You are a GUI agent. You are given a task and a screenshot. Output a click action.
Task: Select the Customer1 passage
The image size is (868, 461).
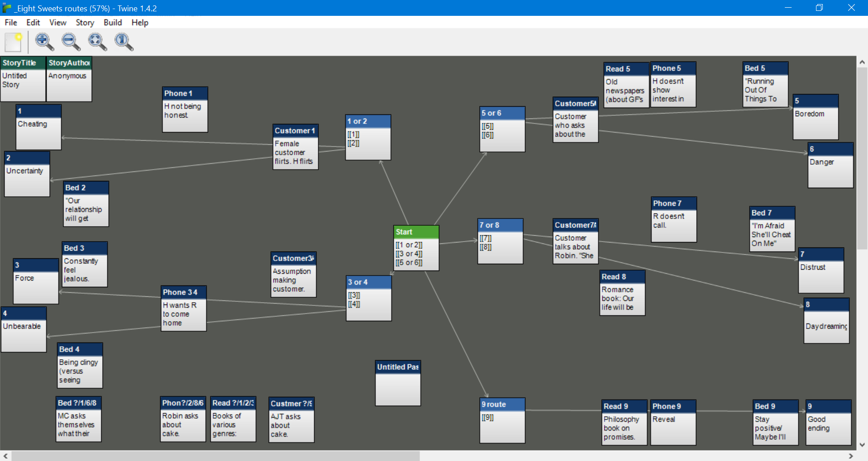point(296,147)
